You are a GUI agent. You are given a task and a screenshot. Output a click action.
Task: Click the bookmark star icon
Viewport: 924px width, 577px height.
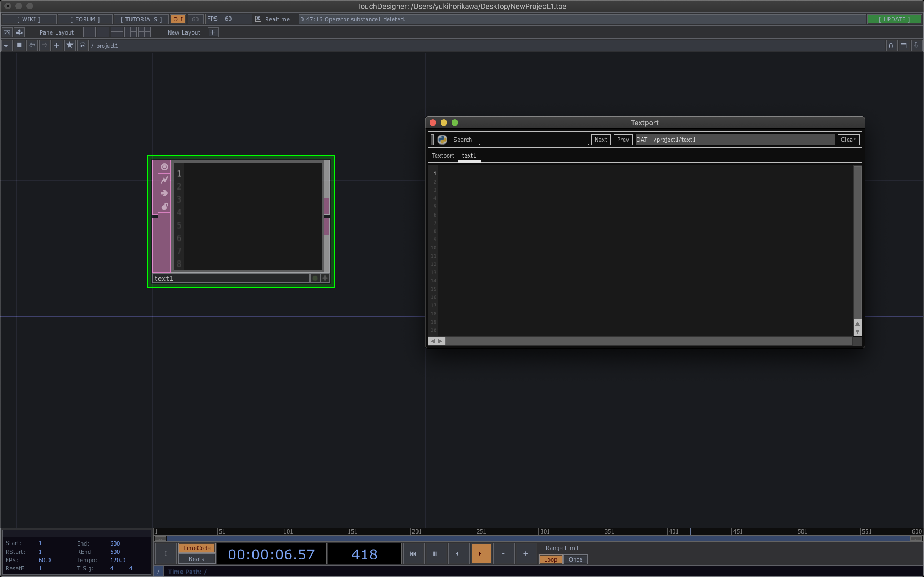click(70, 45)
